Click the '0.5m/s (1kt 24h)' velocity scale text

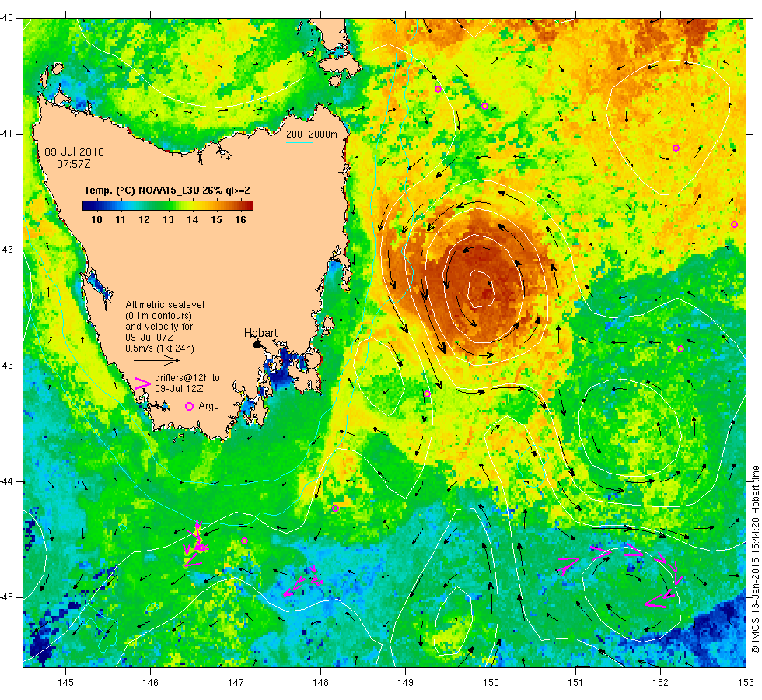(x=159, y=348)
